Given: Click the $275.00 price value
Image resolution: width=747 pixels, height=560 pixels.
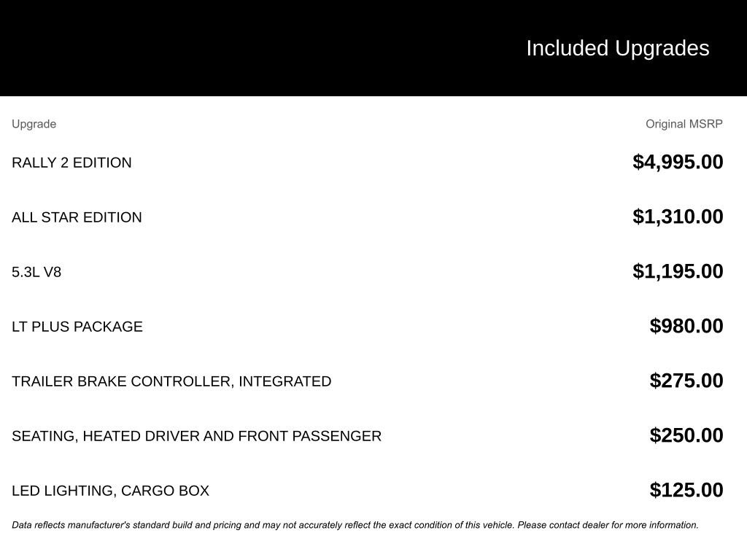Looking at the screenshot, I should coord(686,381).
